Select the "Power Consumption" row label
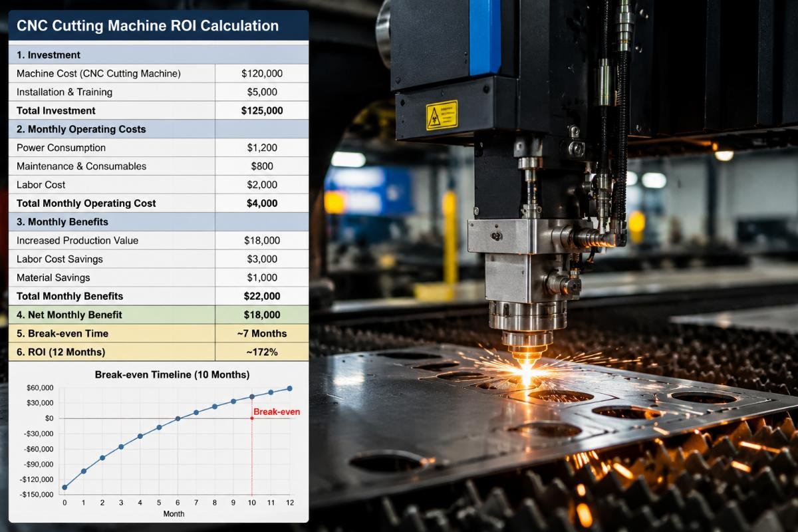 [x=61, y=148]
